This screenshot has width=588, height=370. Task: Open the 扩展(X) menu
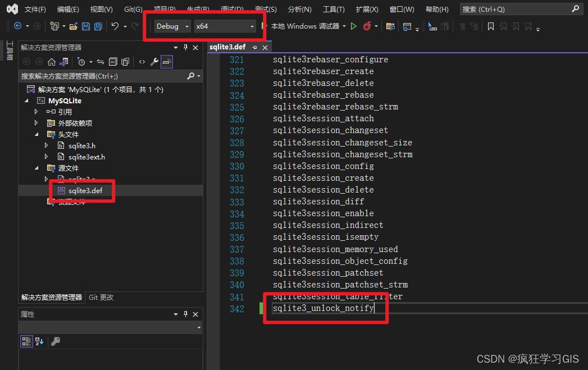367,10
